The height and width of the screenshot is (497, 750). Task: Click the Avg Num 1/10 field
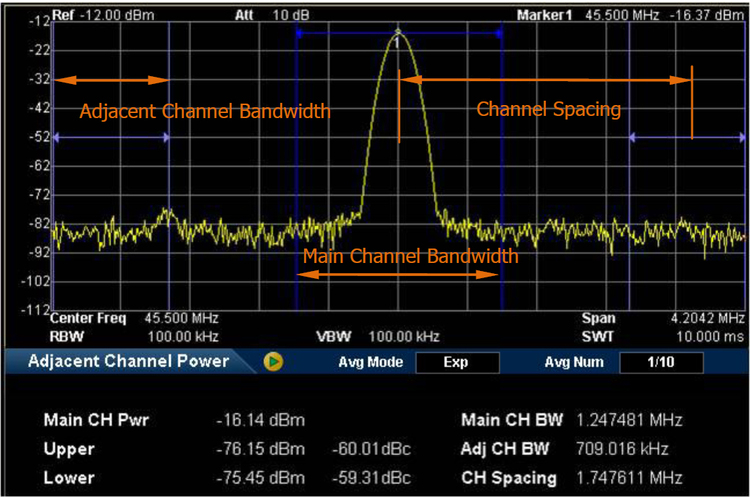(660, 362)
